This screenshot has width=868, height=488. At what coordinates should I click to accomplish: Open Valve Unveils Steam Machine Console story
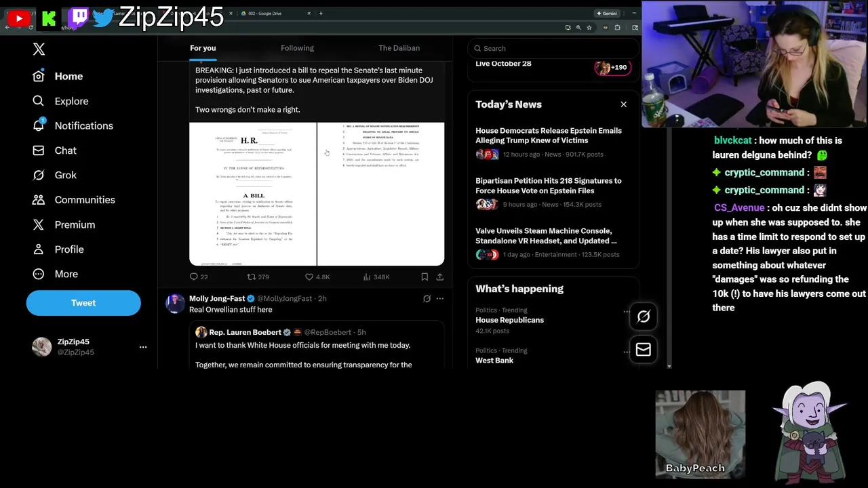[547, 236]
